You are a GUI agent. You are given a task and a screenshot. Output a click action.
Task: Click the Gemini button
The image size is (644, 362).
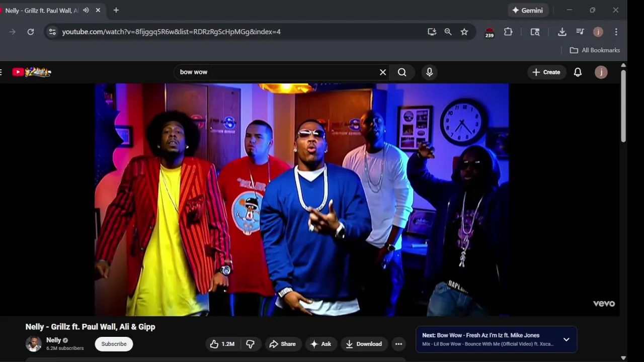[527, 10]
